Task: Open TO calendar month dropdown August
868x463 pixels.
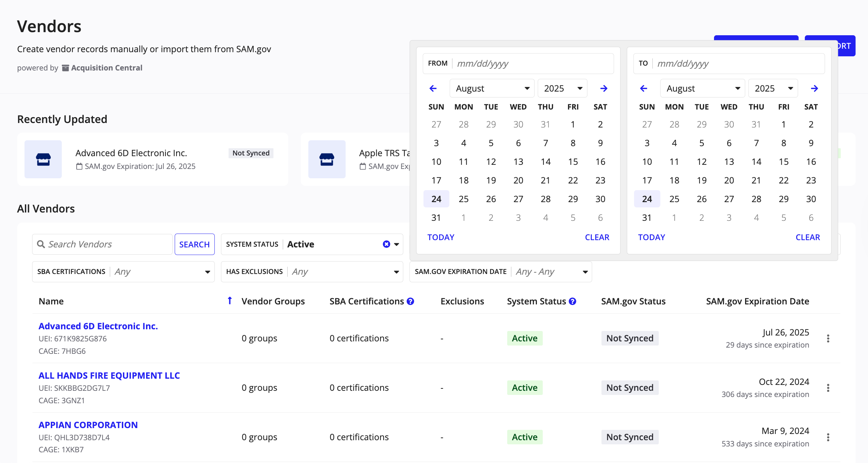Action: click(703, 88)
